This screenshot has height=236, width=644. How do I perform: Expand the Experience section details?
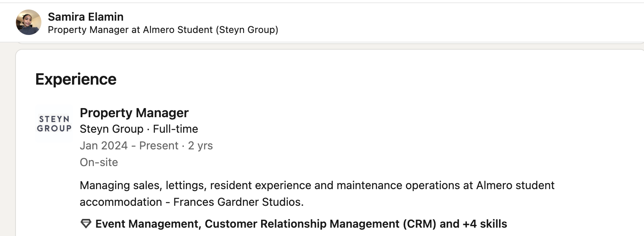pos(76,79)
